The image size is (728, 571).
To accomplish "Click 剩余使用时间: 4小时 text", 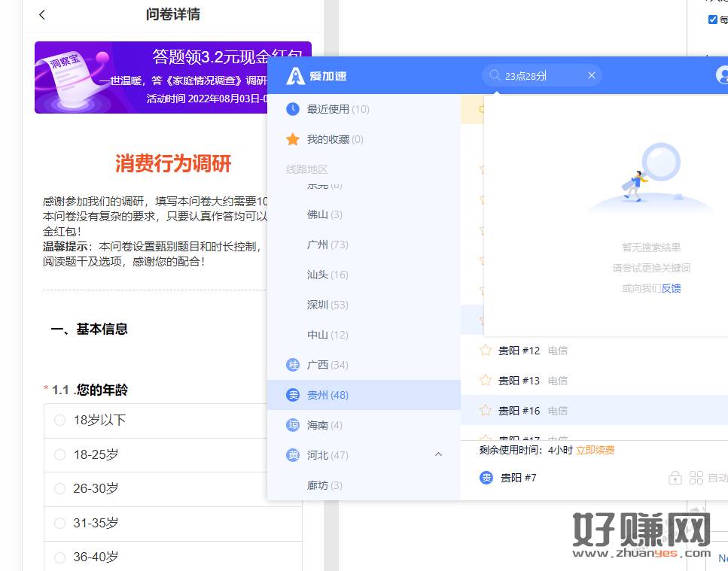I will pyautogui.click(x=526, y=450).
